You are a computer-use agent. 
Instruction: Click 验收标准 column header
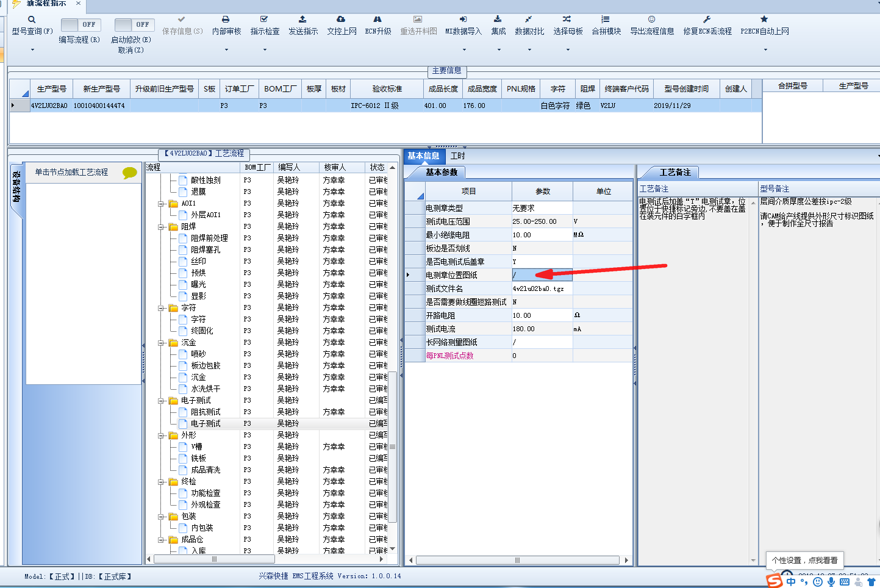(x=387, y=89)
